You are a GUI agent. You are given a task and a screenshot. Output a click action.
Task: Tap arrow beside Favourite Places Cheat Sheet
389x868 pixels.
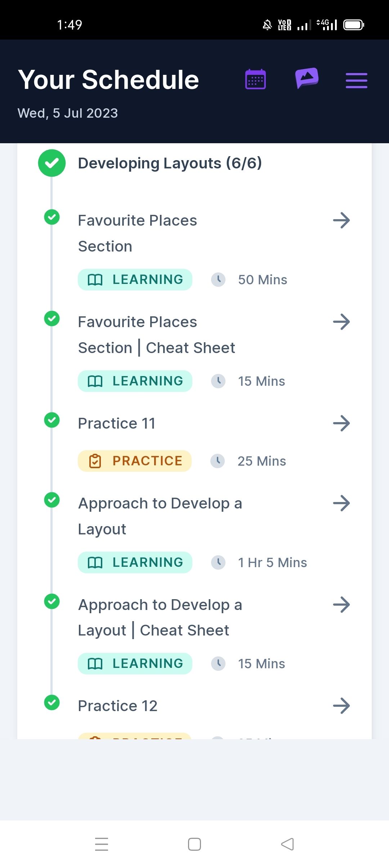tap(341, 322)
